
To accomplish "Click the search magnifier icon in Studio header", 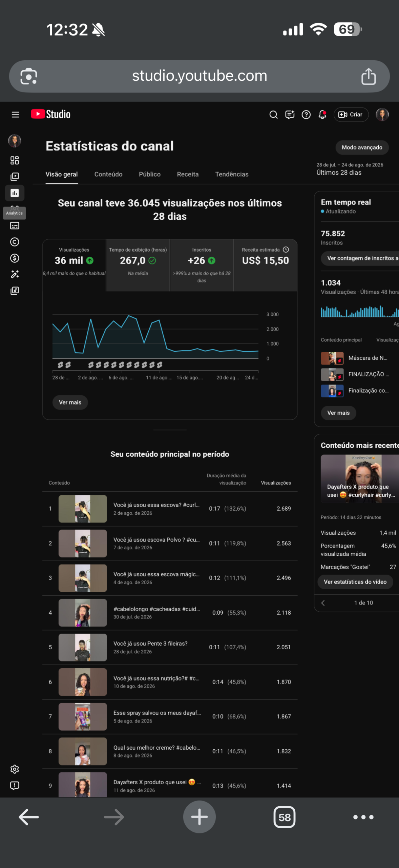I will tap(273, 115).
